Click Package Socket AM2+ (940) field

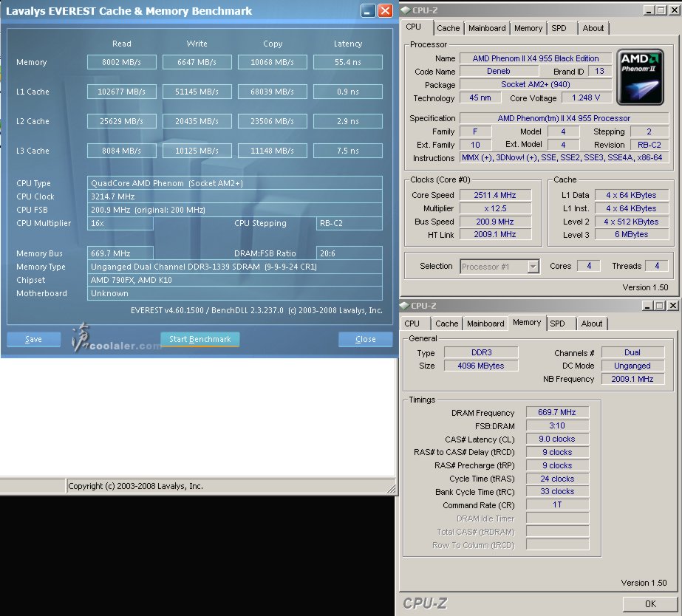click(x=536, y=84)
